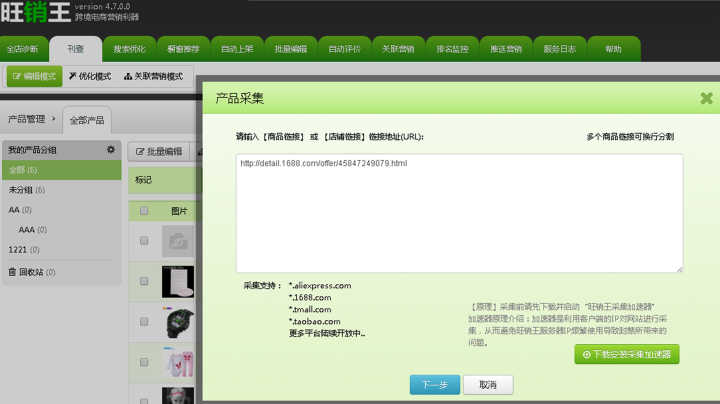Select 编辑模式 mode button
This screenshot has width=720, height=404.
pos(34,76)
